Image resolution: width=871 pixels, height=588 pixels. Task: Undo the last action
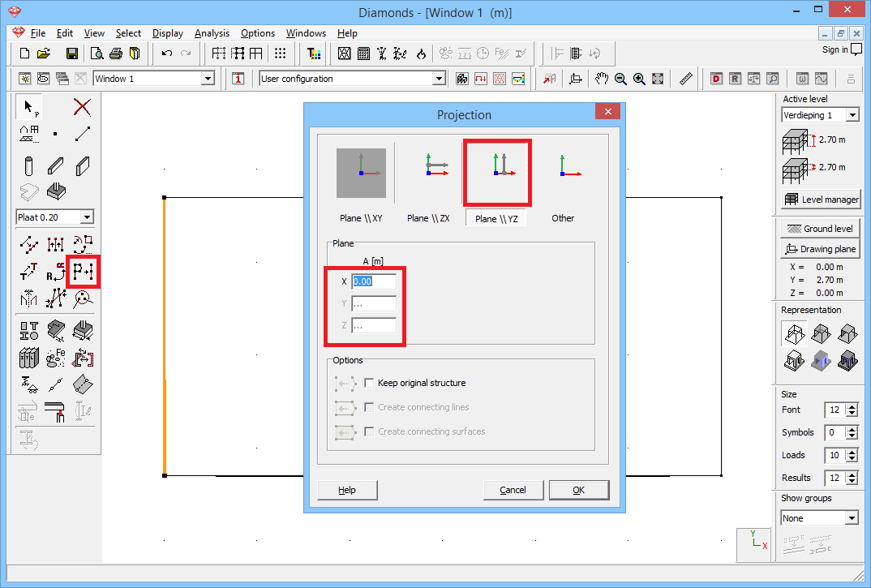pos(166,54)
